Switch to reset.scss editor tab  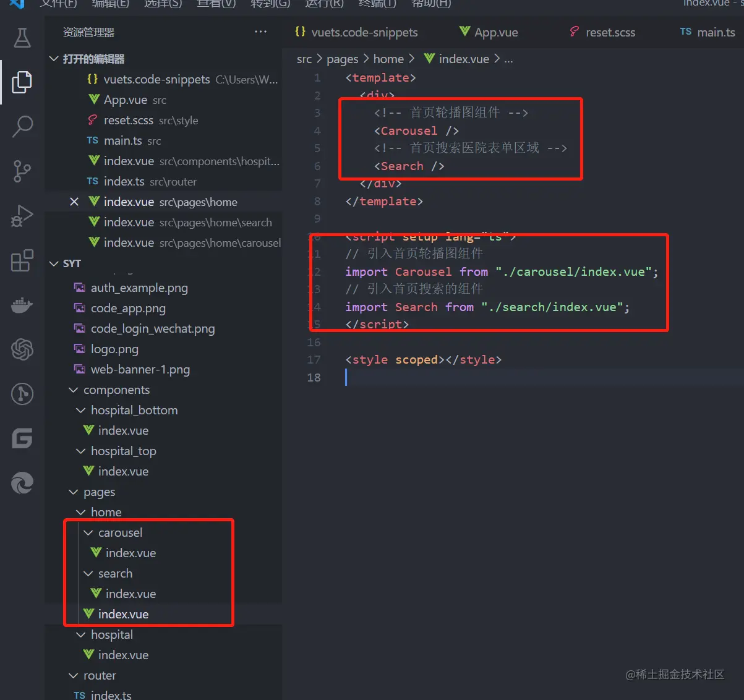pos(603,32)
